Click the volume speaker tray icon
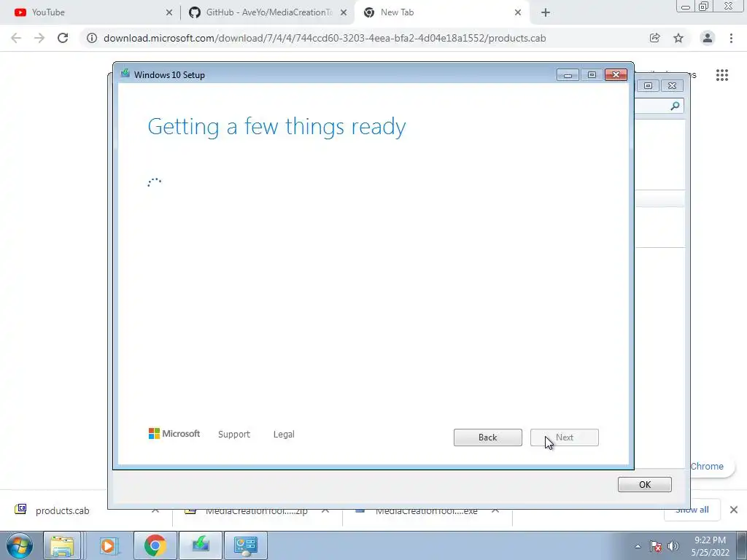747x560 pixels. click(673, 546)
